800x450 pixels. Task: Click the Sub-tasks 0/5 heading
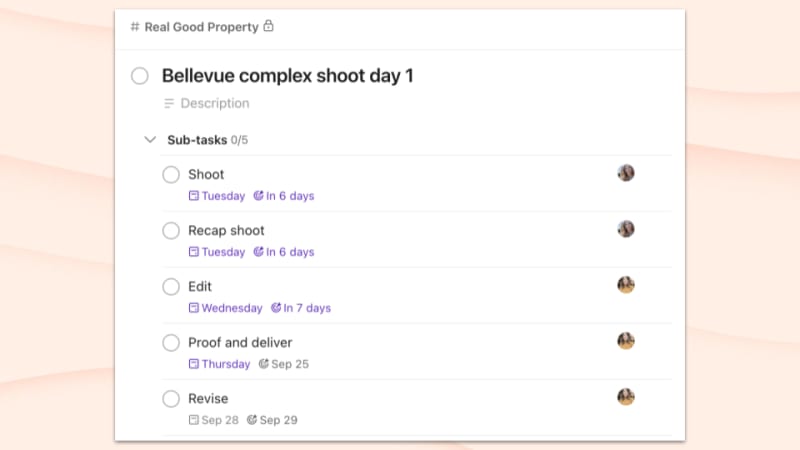pyautogui.click(x=208, y=140)
